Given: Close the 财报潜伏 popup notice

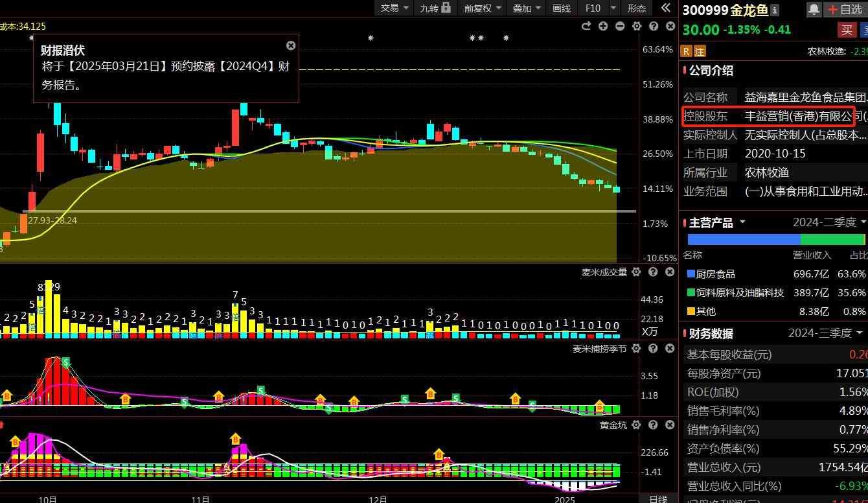Looking at the screenshot, I should [291, 45].
